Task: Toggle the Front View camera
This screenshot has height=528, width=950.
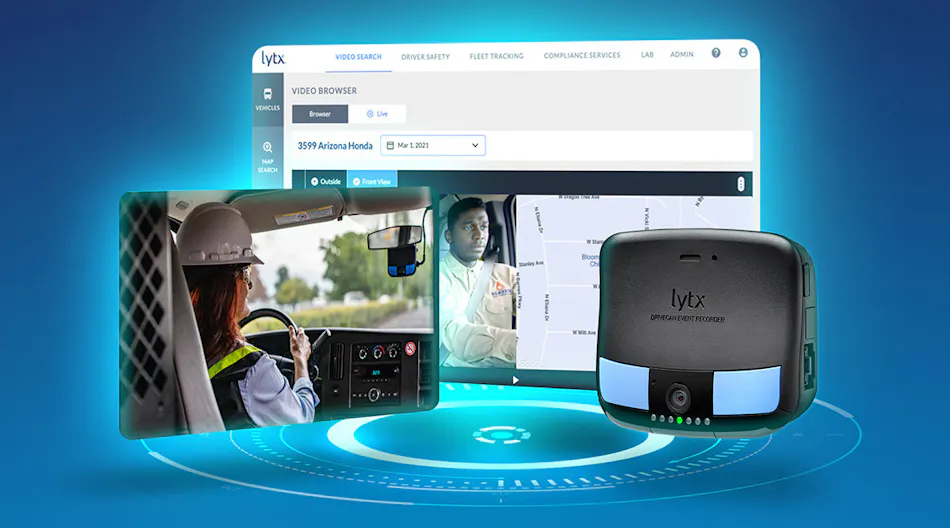Action: [372, 181]
